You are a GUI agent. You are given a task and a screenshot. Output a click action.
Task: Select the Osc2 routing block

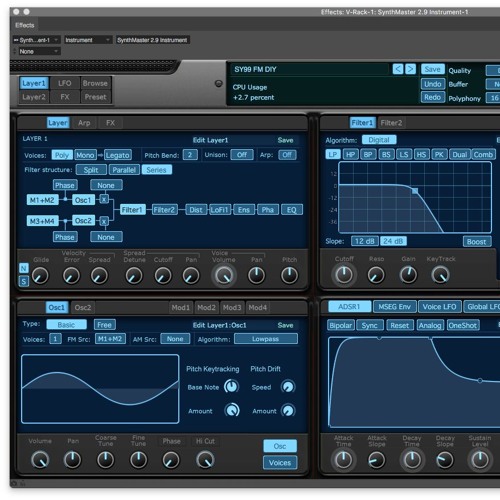coord(83,221)
